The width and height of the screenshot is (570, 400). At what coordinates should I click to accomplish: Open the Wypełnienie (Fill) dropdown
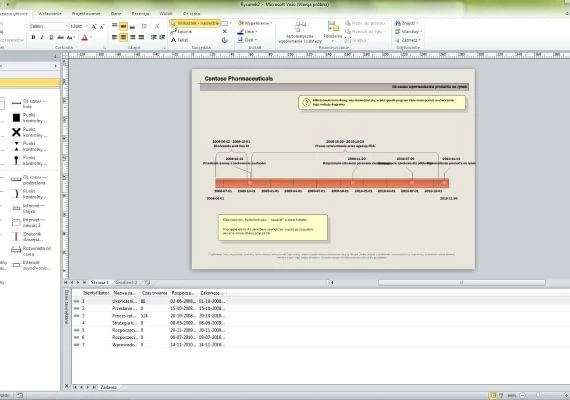point(255,23)
